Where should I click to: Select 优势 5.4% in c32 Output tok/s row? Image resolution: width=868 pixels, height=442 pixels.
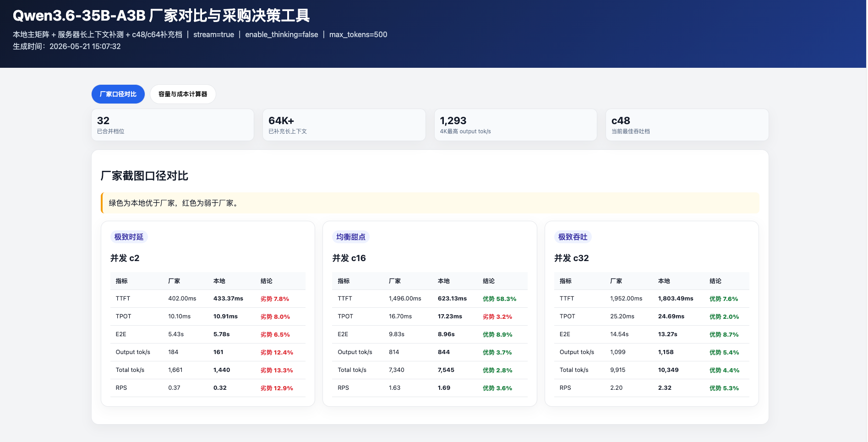coord(724,352)
